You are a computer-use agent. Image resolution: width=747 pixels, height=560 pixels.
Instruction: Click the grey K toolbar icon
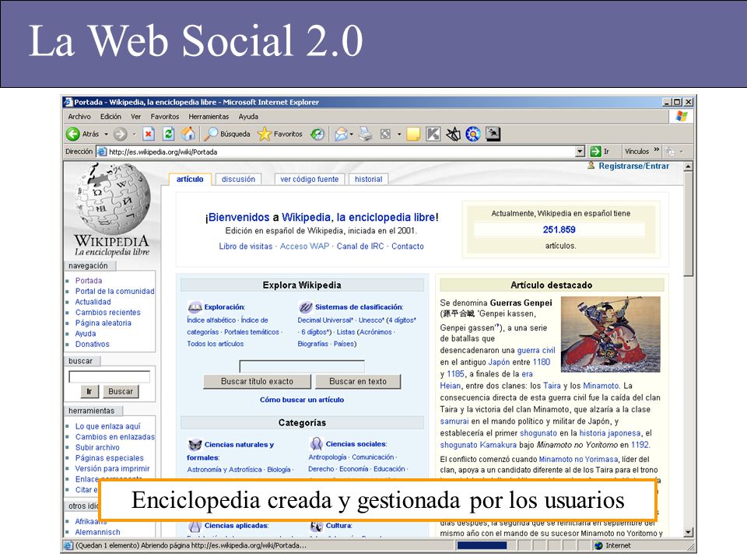coord(433,135)
